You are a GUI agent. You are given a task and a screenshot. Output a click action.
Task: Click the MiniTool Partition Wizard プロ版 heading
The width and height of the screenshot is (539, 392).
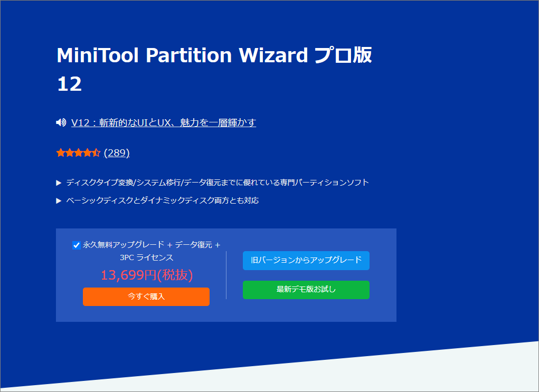tap(214, 69)
